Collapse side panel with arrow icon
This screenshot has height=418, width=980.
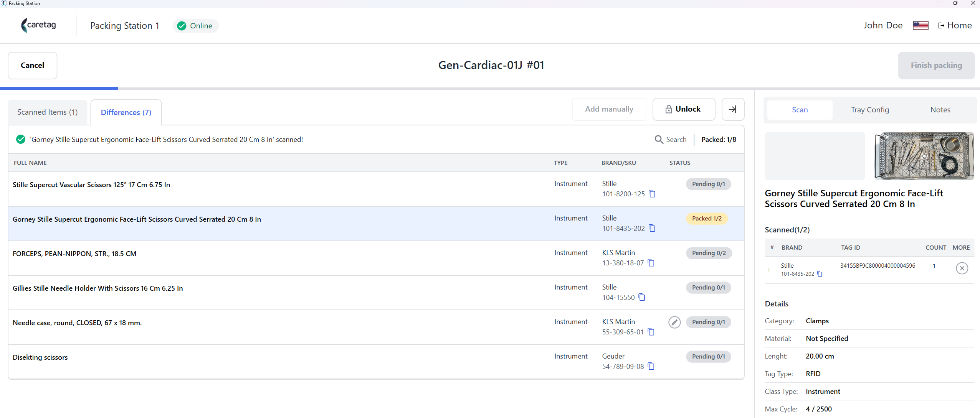[x=733, y=109]
